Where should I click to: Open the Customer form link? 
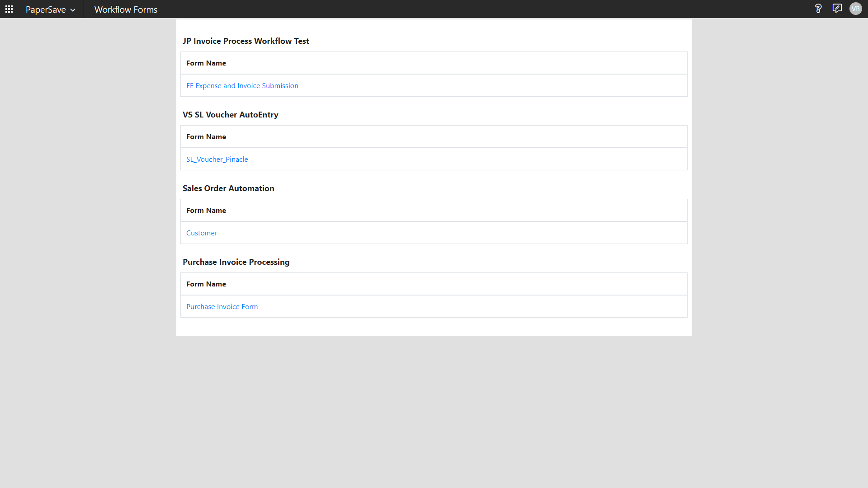point(202,233)
